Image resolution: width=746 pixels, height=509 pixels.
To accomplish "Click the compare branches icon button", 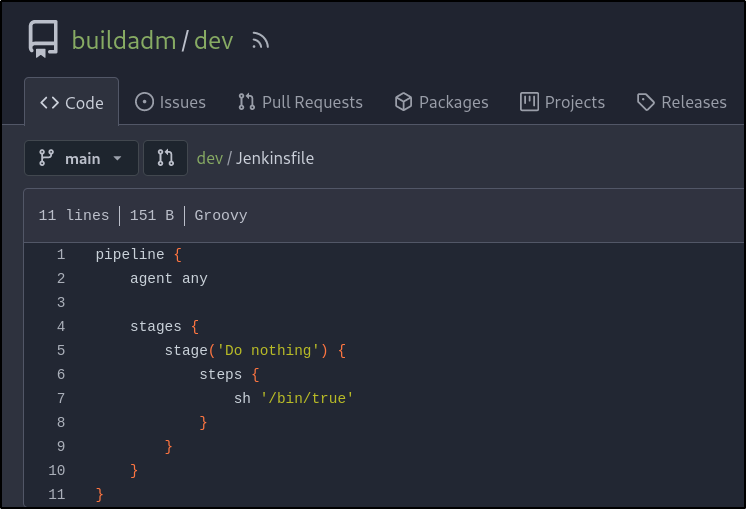I will click(x=166, y=158).
